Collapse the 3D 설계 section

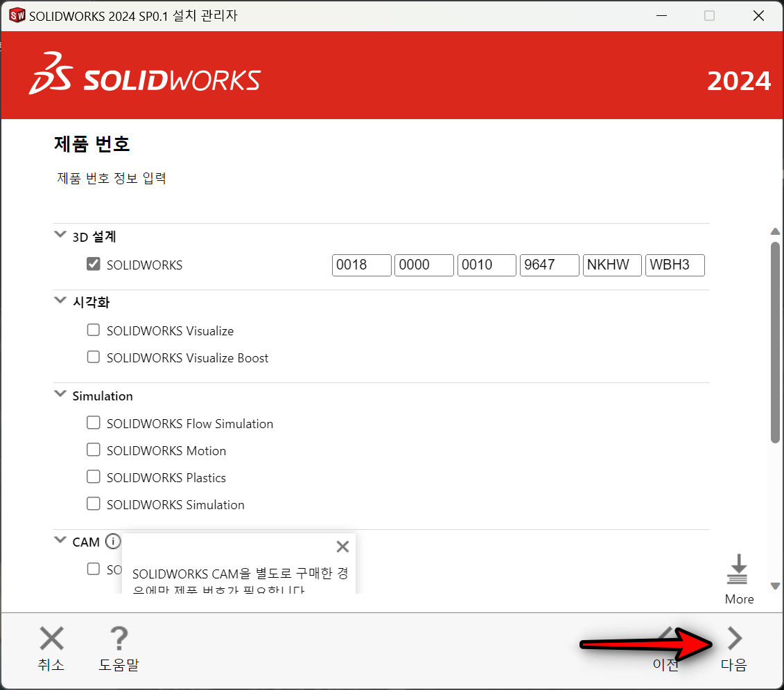click(60, 234)
